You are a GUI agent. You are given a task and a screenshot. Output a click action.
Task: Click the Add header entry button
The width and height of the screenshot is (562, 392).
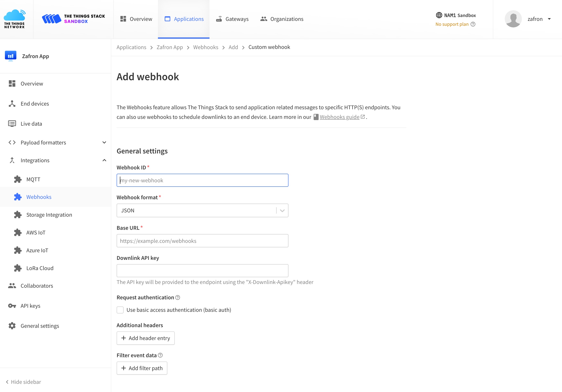coord(145,338)
